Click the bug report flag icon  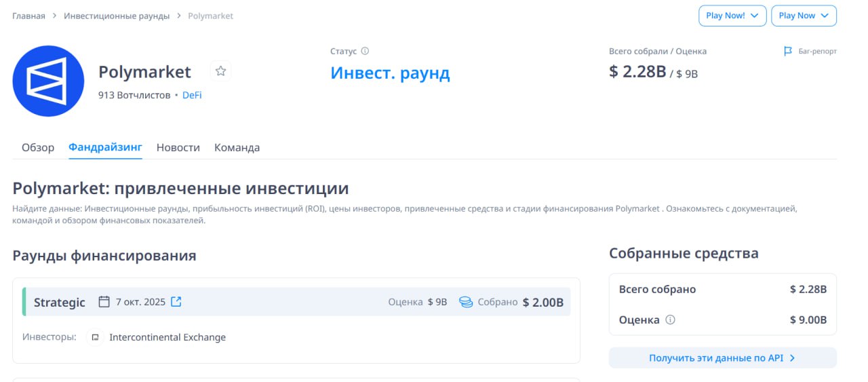(788, 51)
